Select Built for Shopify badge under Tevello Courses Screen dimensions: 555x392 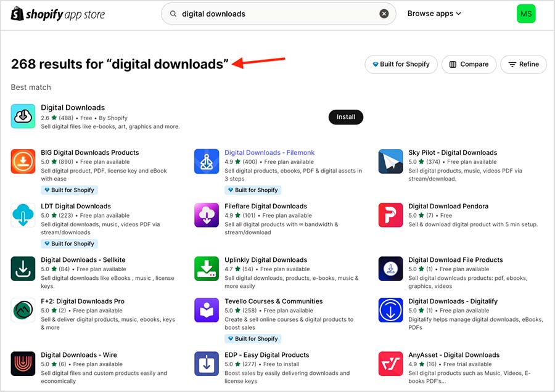253,338
